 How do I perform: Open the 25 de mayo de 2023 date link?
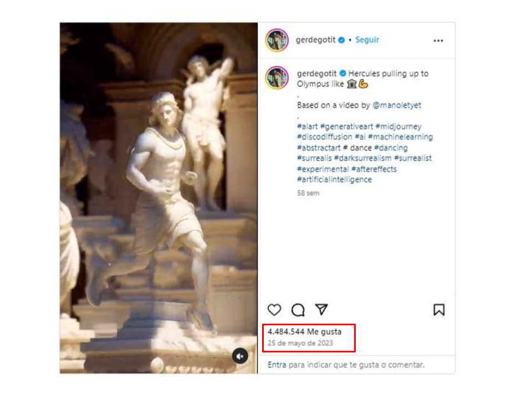click(x=300, y=343)
